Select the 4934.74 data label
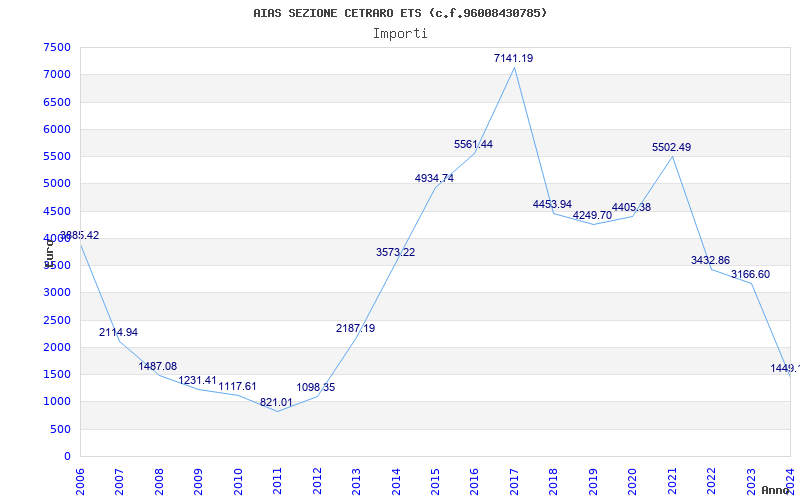The width and height of the screenshot is (800, 500). click(x=434, y=178)
